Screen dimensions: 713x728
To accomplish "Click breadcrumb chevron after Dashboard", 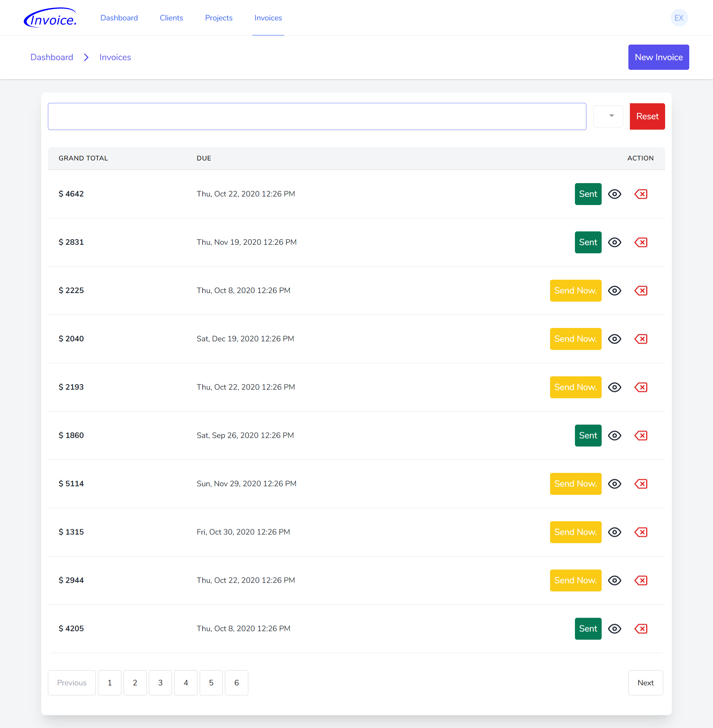I will click(86, 57).
